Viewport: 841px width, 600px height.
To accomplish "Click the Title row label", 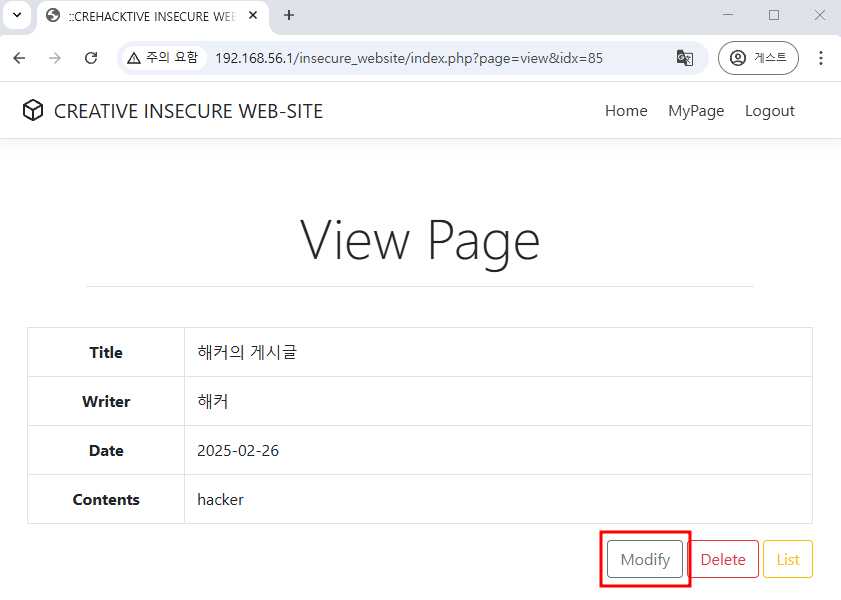I will click(x=106, y=352).
